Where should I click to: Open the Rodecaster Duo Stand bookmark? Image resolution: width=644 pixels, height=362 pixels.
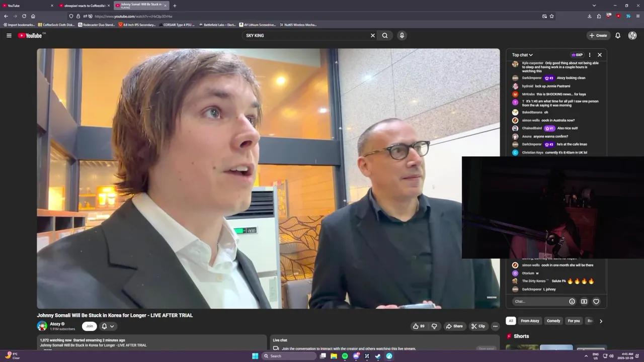point(97,25)
